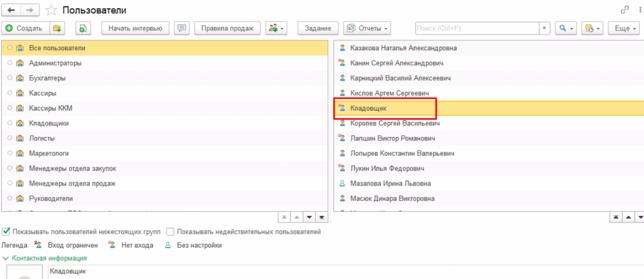Select the Все пользователи group

164,48
